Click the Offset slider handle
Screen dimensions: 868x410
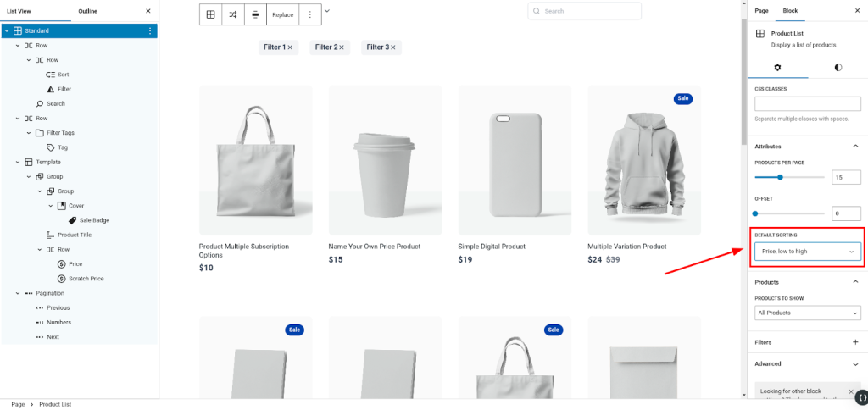pyautogui.click(x=755, y=213)
